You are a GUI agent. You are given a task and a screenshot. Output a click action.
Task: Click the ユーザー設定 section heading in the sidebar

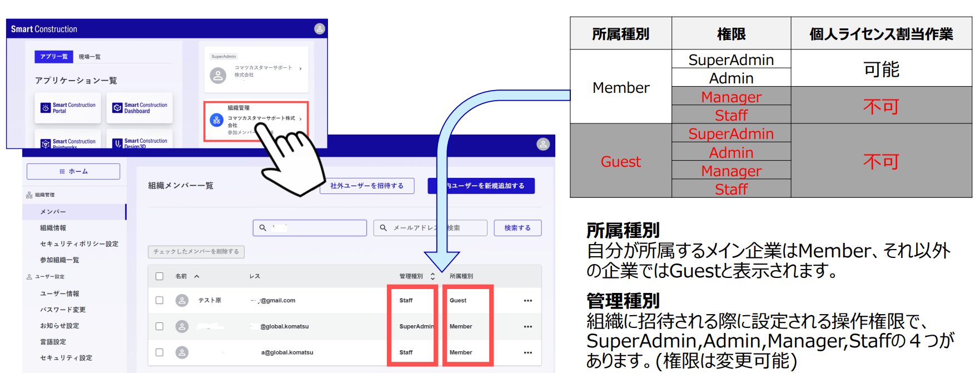(x=46, y=277)
